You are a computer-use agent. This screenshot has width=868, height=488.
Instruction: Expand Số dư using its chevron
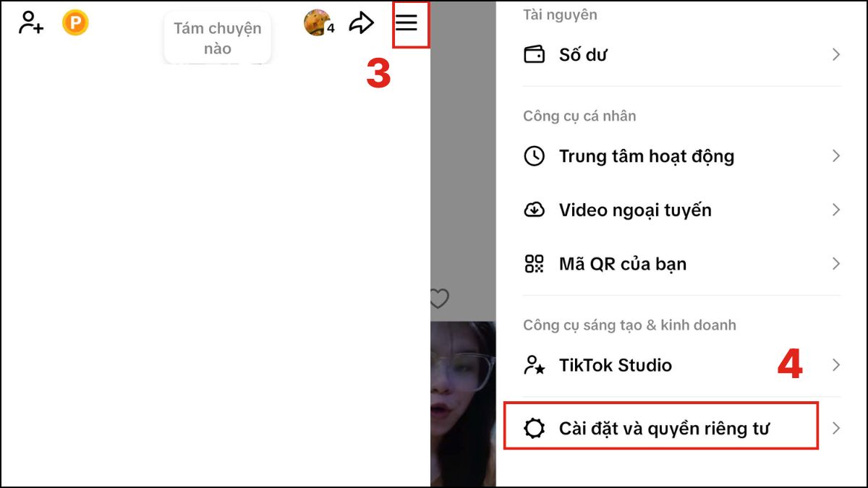coord(837,53)
